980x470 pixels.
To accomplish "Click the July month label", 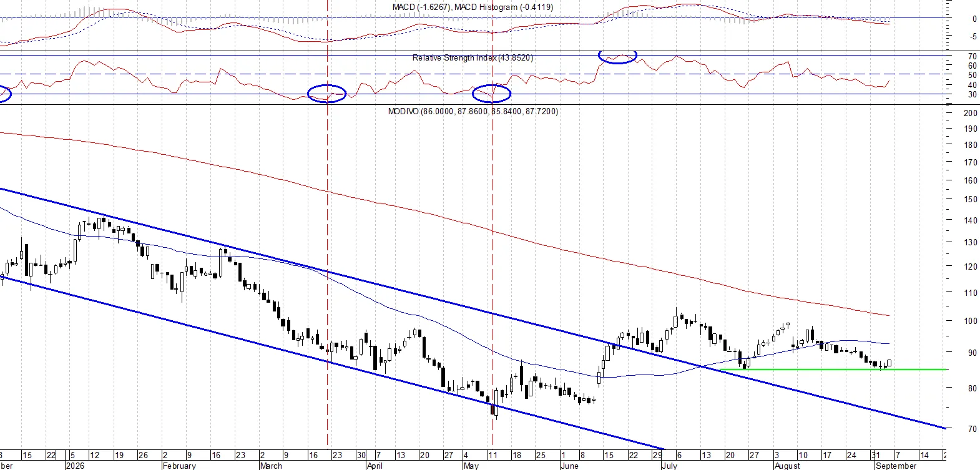I will click(x=669, y=466).
